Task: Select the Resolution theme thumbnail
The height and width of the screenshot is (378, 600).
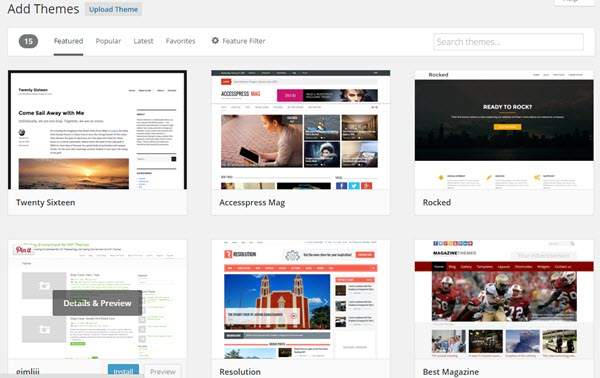Action: (x=301, y=299)
